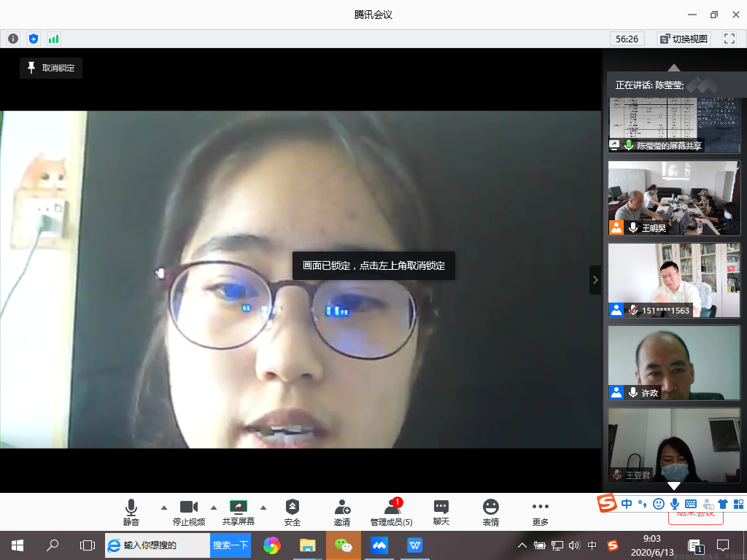Open the meeting info icon
The image size is (747, 560).
tap(12, 39)
